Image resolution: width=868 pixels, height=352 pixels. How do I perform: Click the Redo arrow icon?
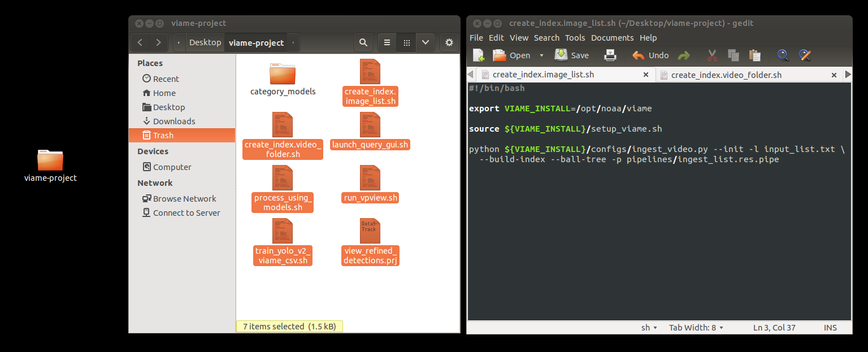click(684, 55)
